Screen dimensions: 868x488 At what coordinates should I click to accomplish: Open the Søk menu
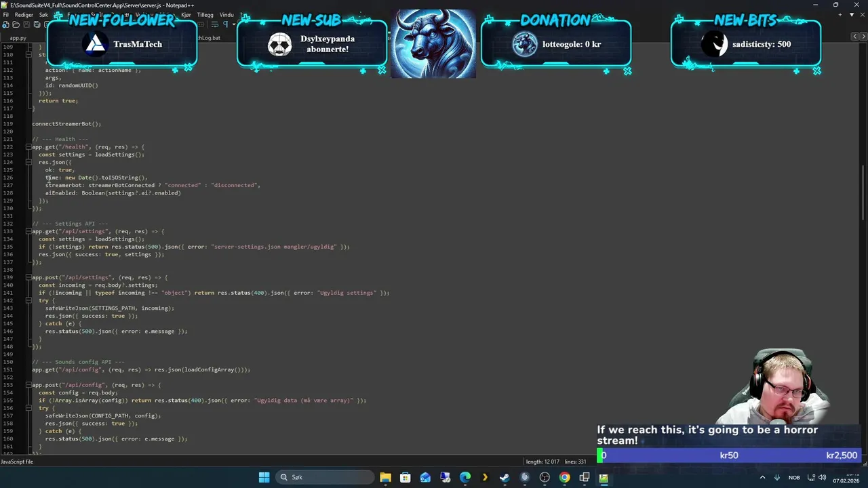point(44,14)
